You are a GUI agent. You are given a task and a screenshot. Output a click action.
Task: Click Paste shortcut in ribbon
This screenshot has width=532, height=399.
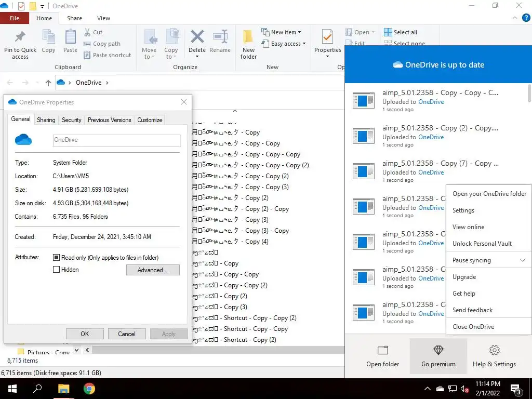[107, 55]
